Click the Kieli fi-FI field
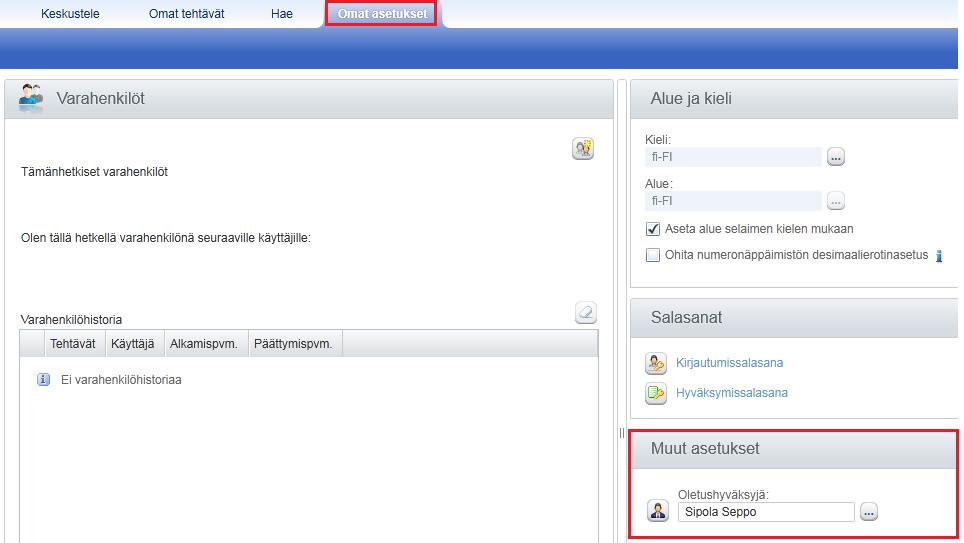 tap(733, 157)
